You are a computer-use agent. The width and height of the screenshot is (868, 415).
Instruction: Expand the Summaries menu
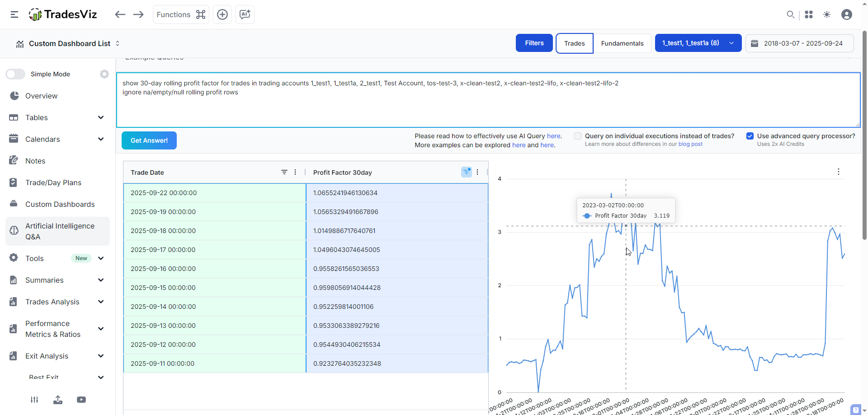tap(57, 280)
